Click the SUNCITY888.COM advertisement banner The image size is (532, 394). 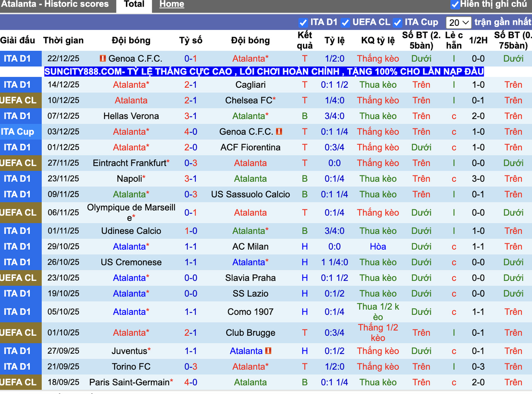(264, 72)
